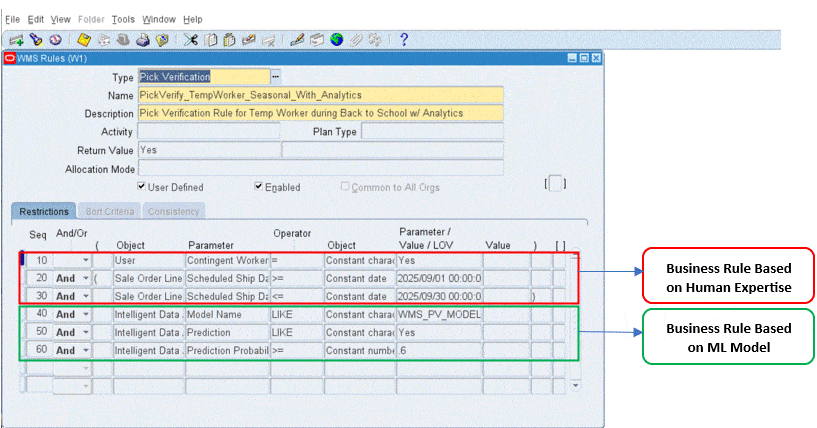Click the empty Allocation Mode field
Screen dimensions: 817x428
[x=321, y=168]
